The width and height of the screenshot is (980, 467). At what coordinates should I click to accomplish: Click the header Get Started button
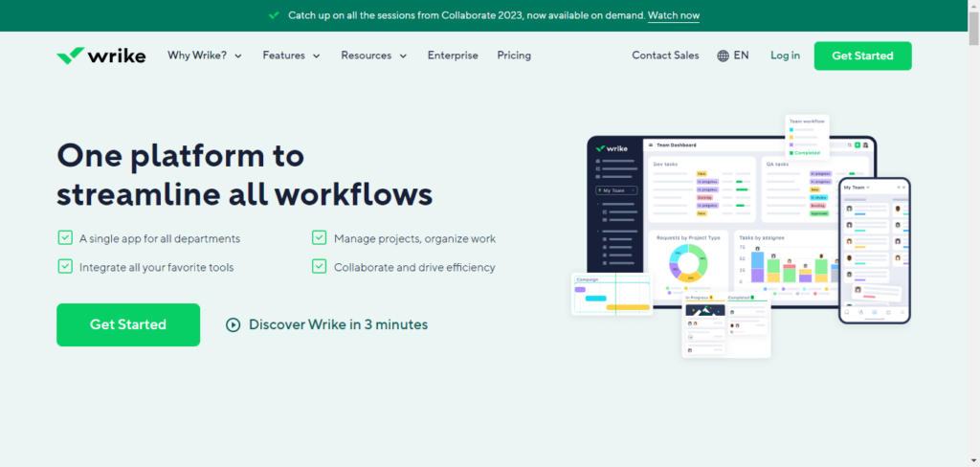coord(862,56)
